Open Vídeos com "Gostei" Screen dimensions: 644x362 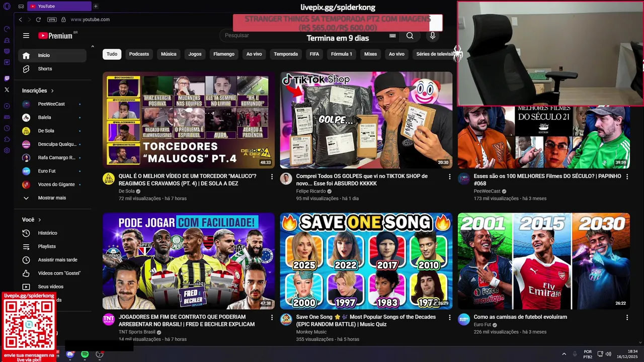click(52, 274)
